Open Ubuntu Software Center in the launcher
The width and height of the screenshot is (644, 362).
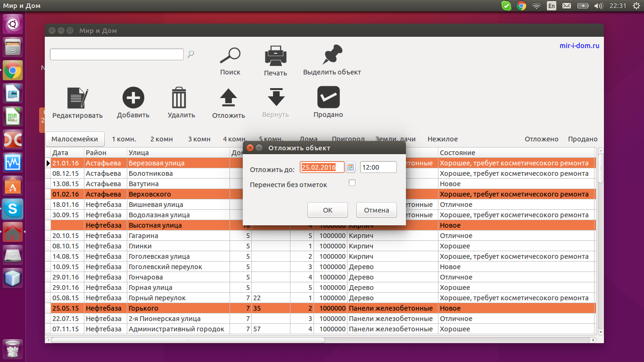point(13,186)
